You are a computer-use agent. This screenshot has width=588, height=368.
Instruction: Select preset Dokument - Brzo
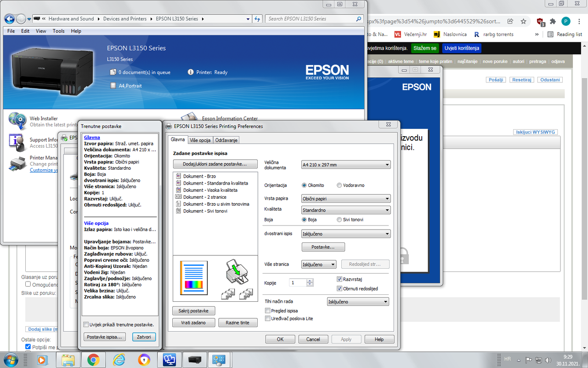[x=199, y=176]
